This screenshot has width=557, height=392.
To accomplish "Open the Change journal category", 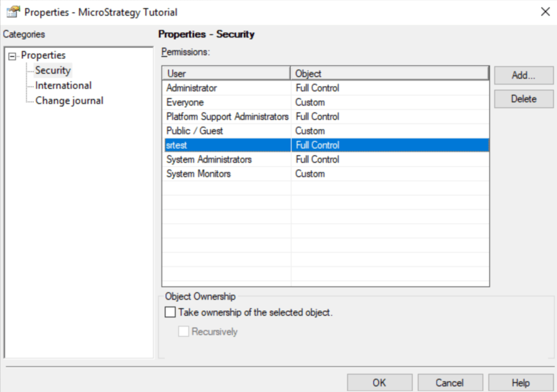I will click(69, 101).
